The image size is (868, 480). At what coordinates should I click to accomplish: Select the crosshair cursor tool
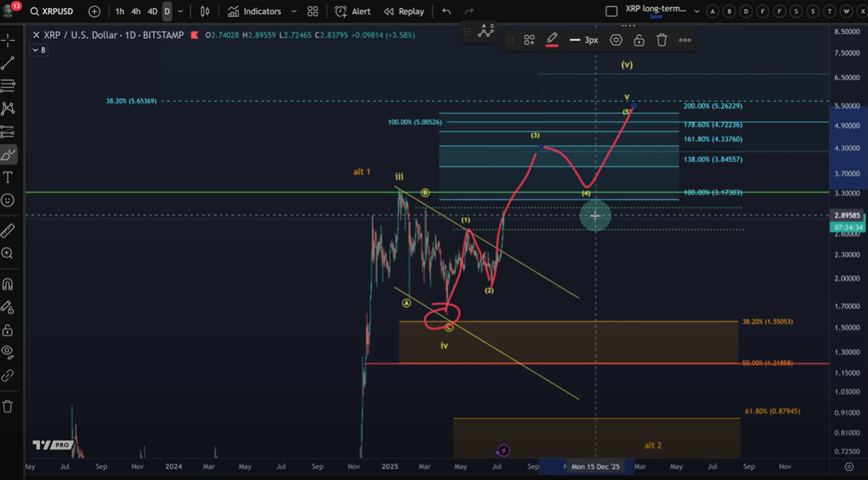coord(7,40)
